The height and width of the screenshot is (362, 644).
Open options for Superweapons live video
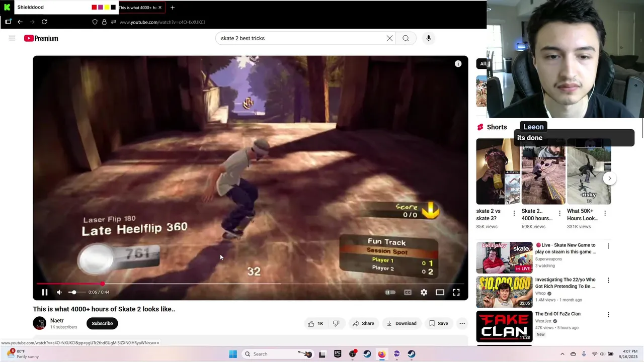(608, 246)
